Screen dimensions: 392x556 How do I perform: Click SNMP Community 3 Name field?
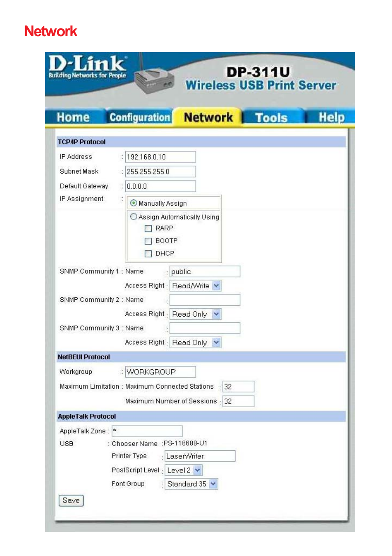pyautogui.click(x=205, y=328)
